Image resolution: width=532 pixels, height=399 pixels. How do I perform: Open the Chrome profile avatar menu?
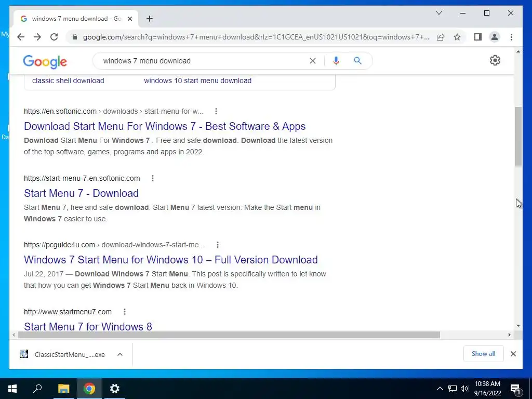pos(495,37)
